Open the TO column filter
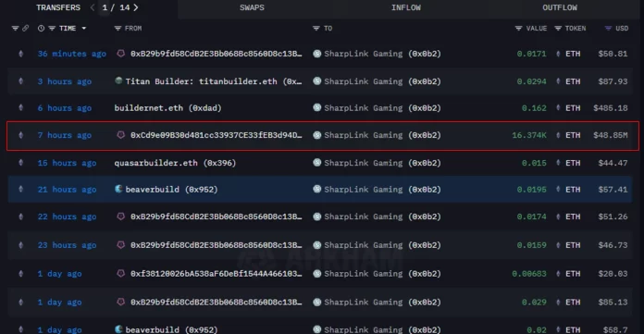Screen dimensions: 644x334 pos(316,29)
